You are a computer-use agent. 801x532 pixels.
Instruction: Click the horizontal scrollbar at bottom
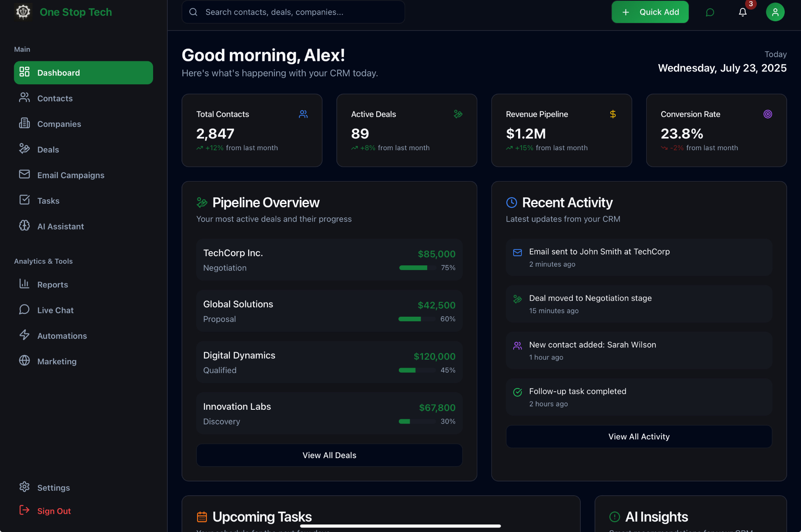pyautogui.click(x=400, y=526)
